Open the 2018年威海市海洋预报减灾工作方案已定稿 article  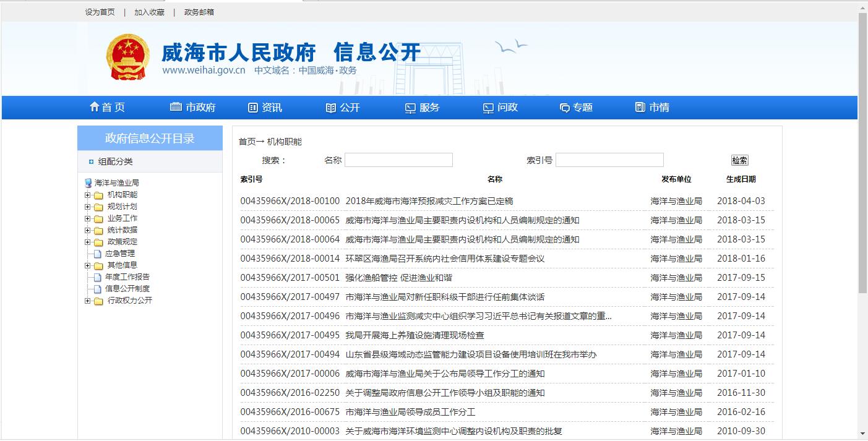coord(429,201)
